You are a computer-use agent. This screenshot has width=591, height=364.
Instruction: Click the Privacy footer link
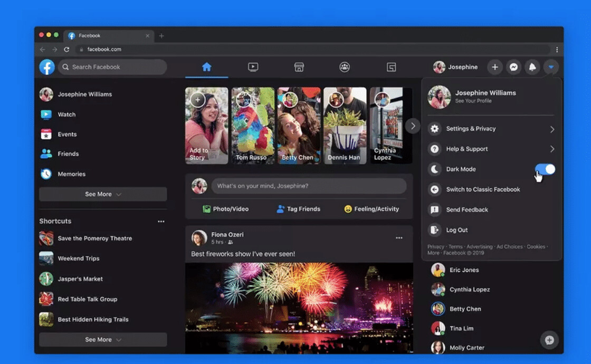pyautogui.click(x=436, y=247)
